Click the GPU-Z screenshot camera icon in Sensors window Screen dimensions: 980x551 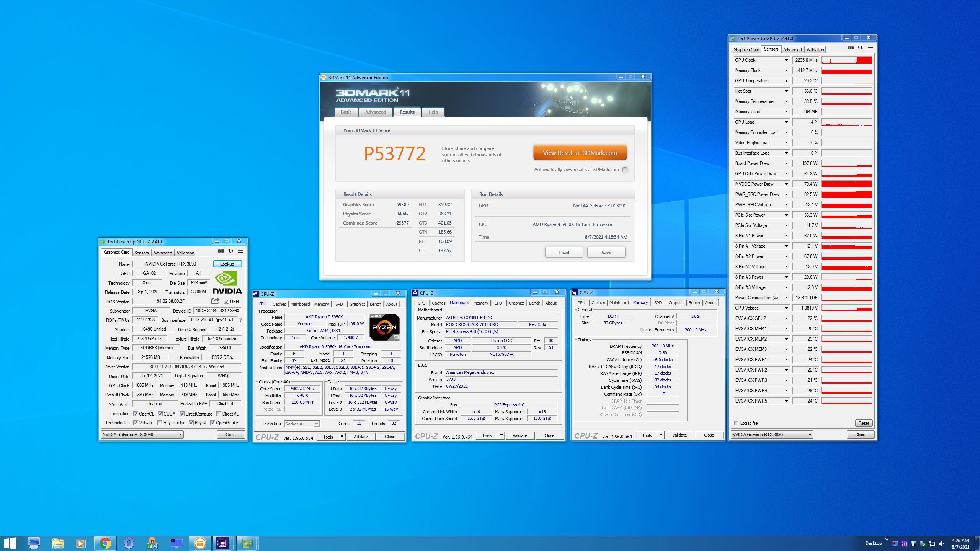point(850,48)
